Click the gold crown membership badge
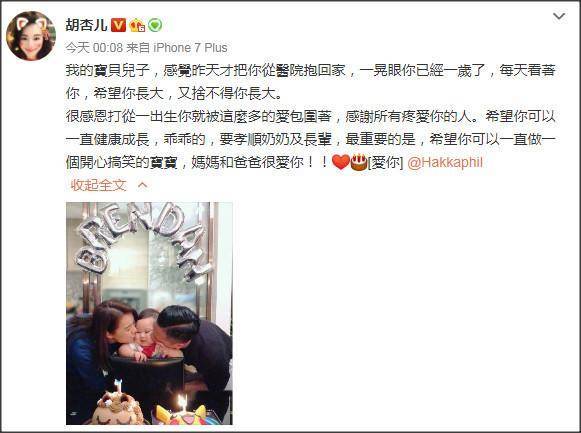 click(137, 25)
